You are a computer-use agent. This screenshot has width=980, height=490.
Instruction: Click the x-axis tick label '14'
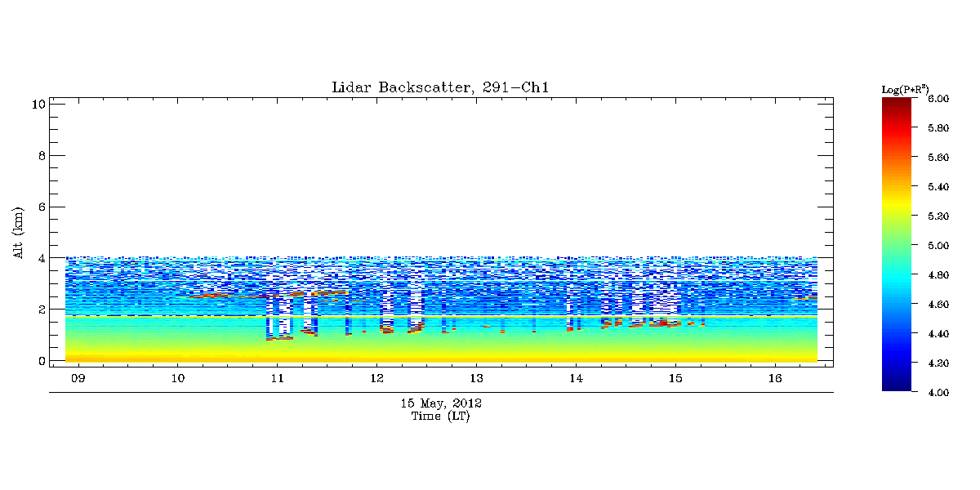pos(576,379)
